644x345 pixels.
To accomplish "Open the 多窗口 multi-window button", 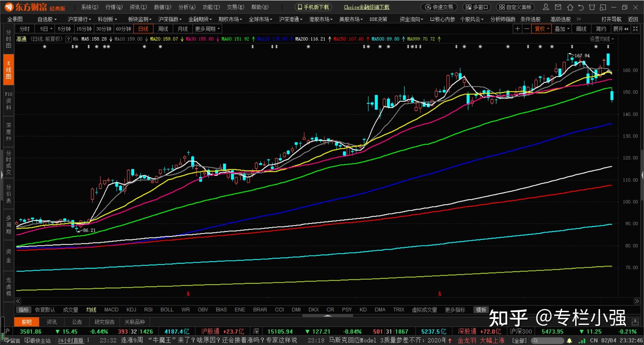I will coord(477,7).
